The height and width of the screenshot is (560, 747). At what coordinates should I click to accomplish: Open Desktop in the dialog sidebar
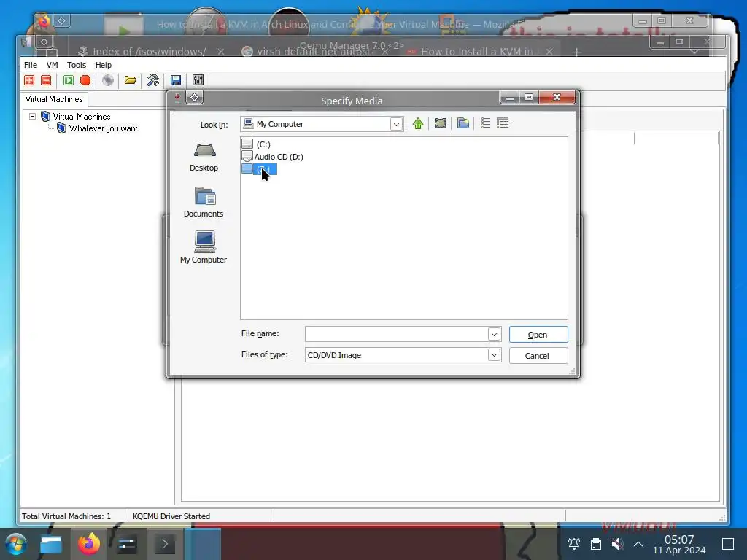(204, 157)
